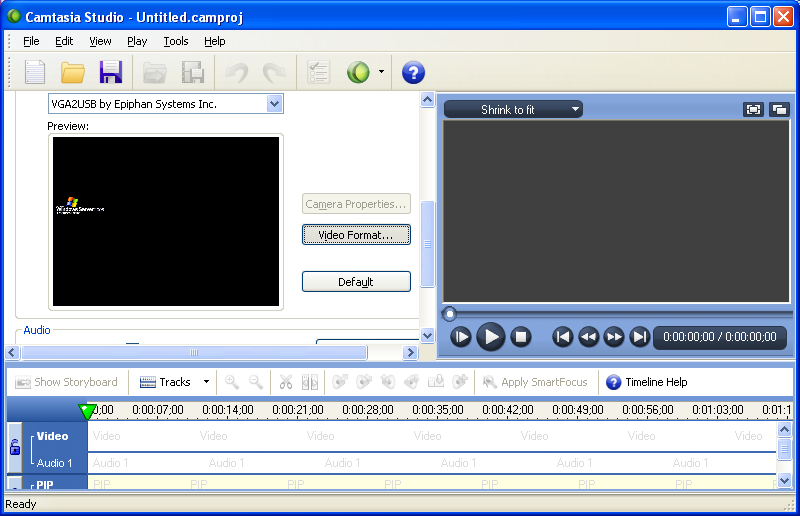The width and height of the screenshot is (800, 516).
Task: Expand the Tracks dropdown in timeline toolbar
Action: [x=206, y=382]
